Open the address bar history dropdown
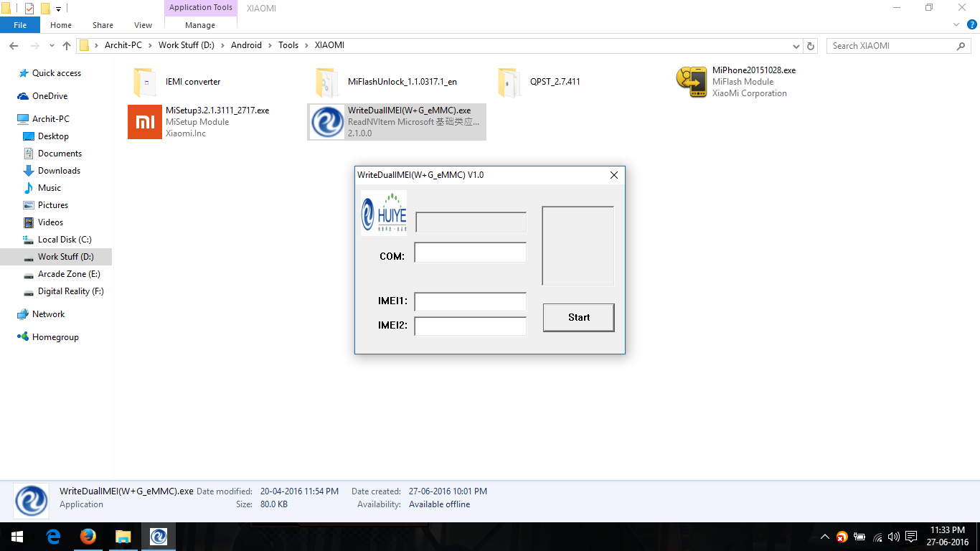The image size is (980, 551). [x=796, y=46]
